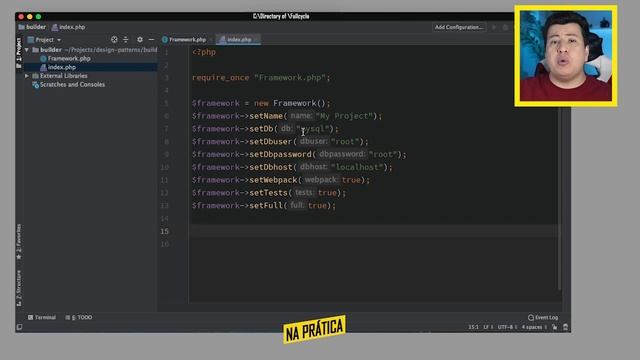Click the Debug bug icon in toolbar
640x360 pixels.
(505, 27)
